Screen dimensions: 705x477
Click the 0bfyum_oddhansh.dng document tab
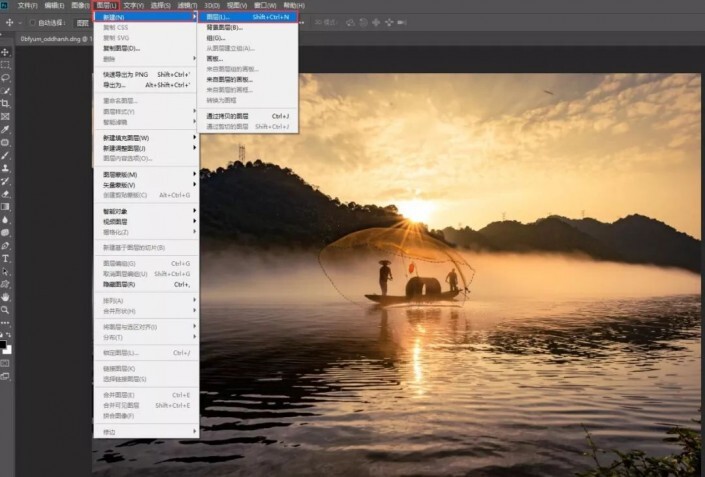pos(45,39)
